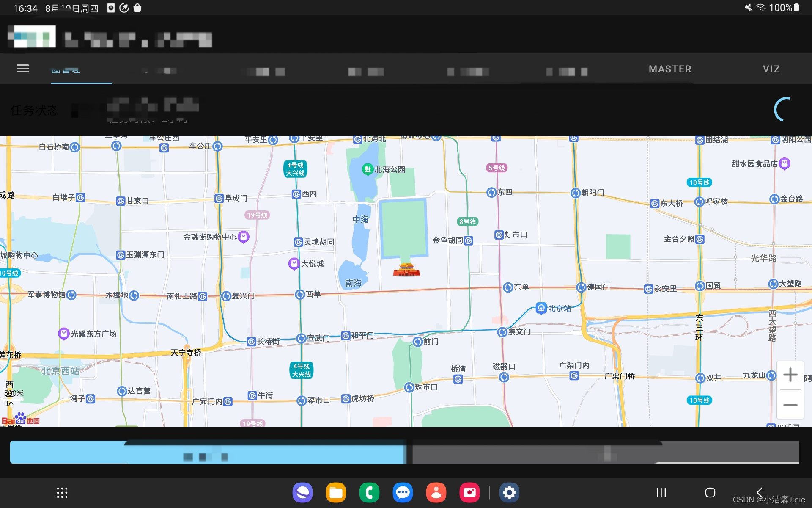Switch to the MASTER tab
812x508 pixels.
pos(669,69)
